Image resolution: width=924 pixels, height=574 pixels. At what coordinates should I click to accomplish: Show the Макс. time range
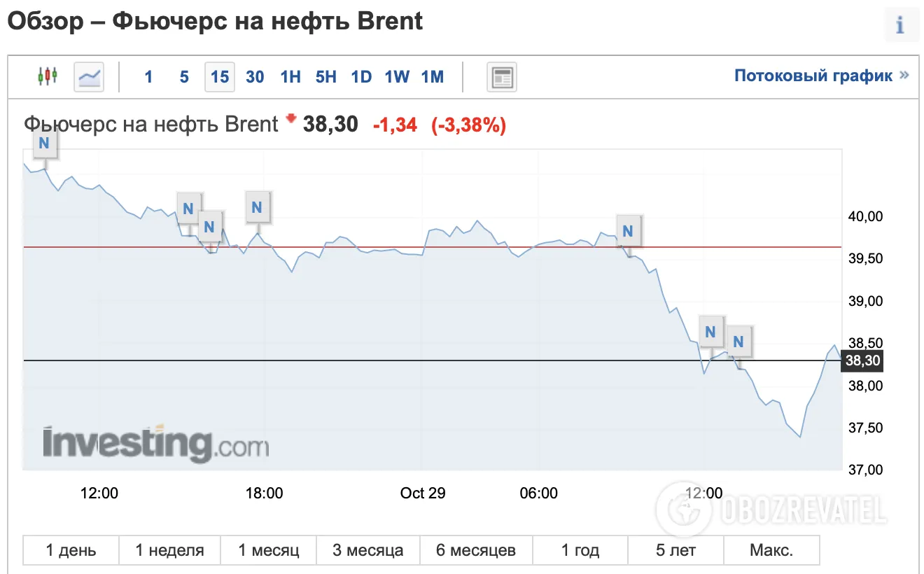pos(771,550)
